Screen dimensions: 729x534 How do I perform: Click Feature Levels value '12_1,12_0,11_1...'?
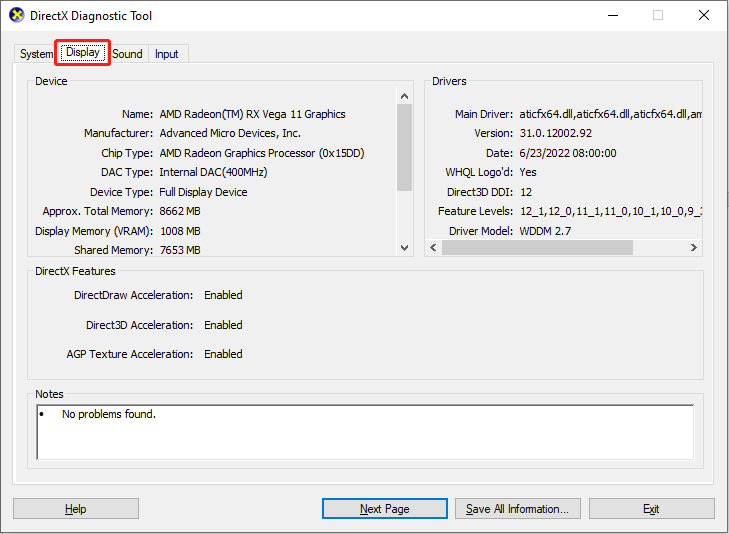pos(610,211)
